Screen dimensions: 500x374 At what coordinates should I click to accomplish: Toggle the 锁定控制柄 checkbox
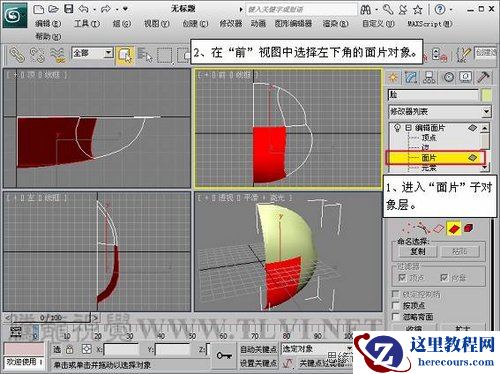(396, 294)
